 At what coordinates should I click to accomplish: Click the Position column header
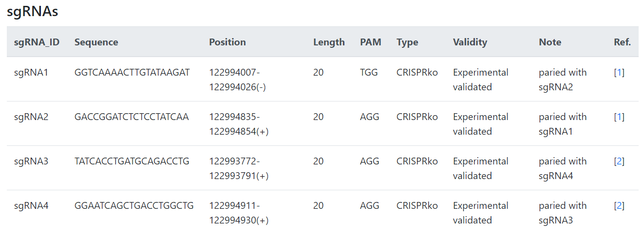coord(227,42)
